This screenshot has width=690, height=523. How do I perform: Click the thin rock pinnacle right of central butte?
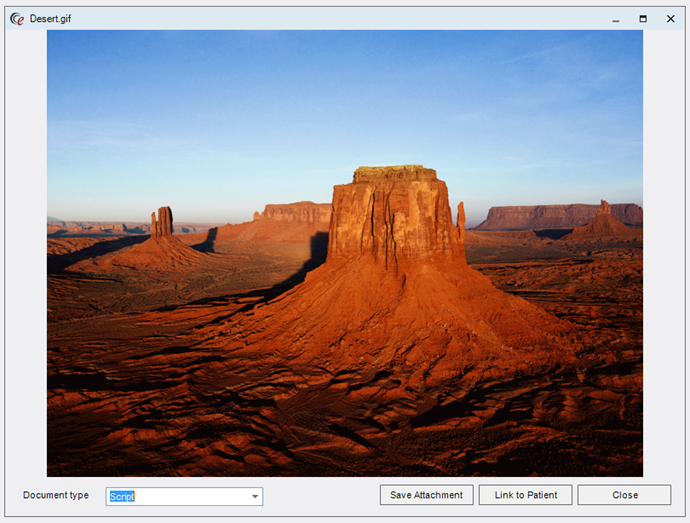(x=461, y=218)
